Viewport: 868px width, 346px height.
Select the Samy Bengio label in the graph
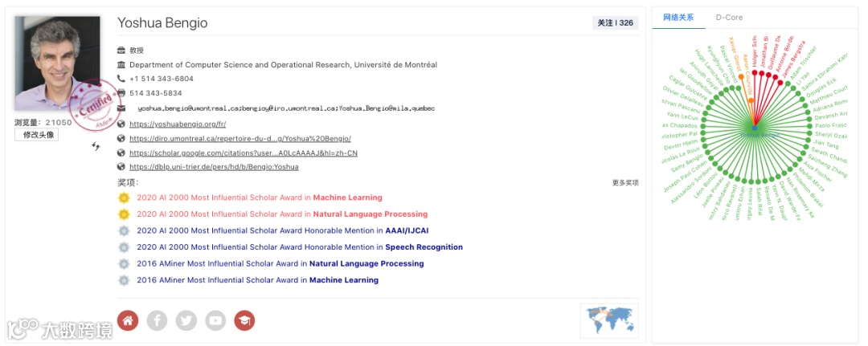(686, 162)
